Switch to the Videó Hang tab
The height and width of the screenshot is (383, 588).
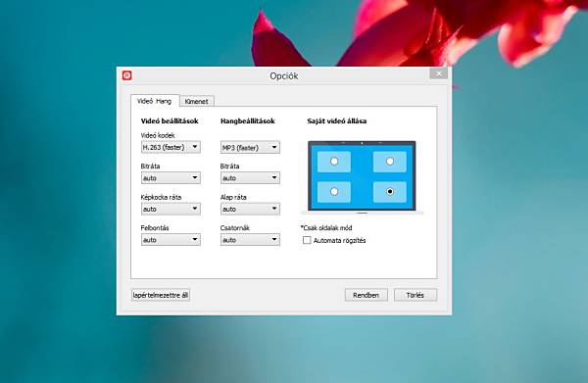(x=154, y=101)
